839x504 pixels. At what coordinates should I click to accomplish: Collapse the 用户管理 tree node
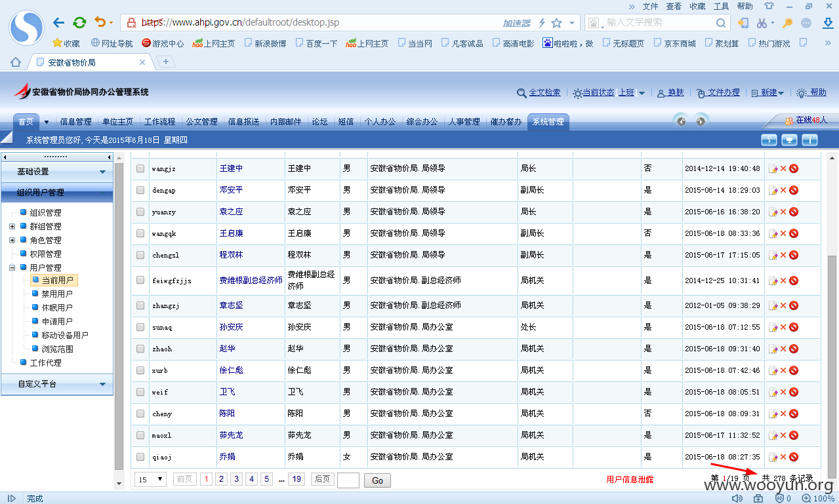pyautogui.click(x=12, y=267)
